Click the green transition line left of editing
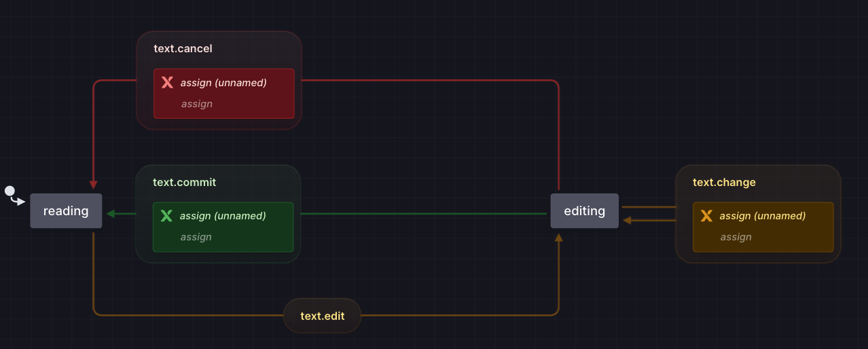Screen dimensions: 868x349 [421, 214]
